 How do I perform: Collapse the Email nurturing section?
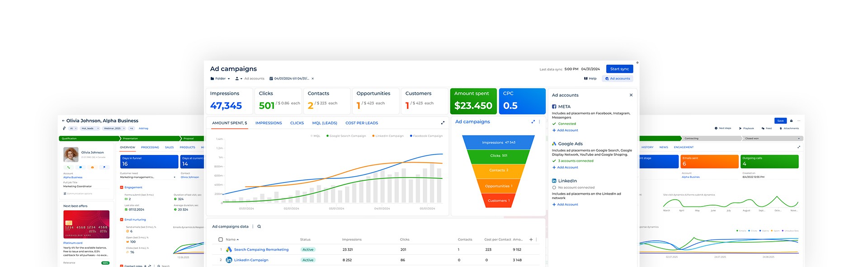click(122, 220)
